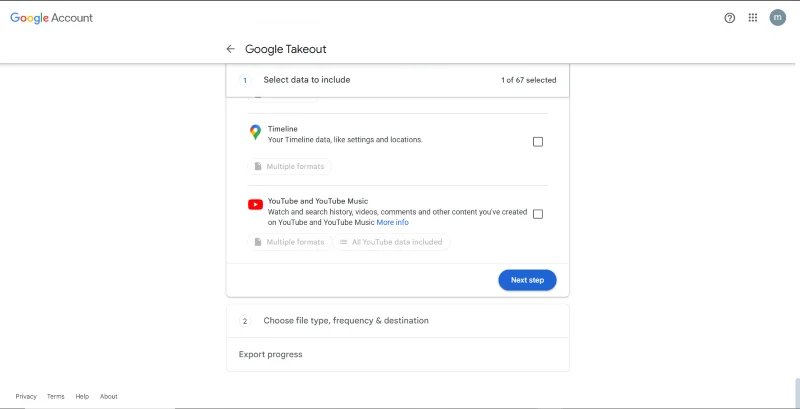
Task: Click the 'YouTube and YouTube Music' title
Action: [318, 201]
